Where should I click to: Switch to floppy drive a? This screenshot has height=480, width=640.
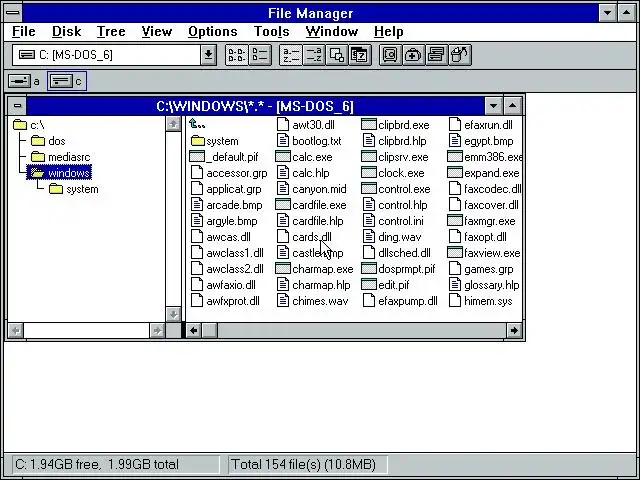point(24,81)
